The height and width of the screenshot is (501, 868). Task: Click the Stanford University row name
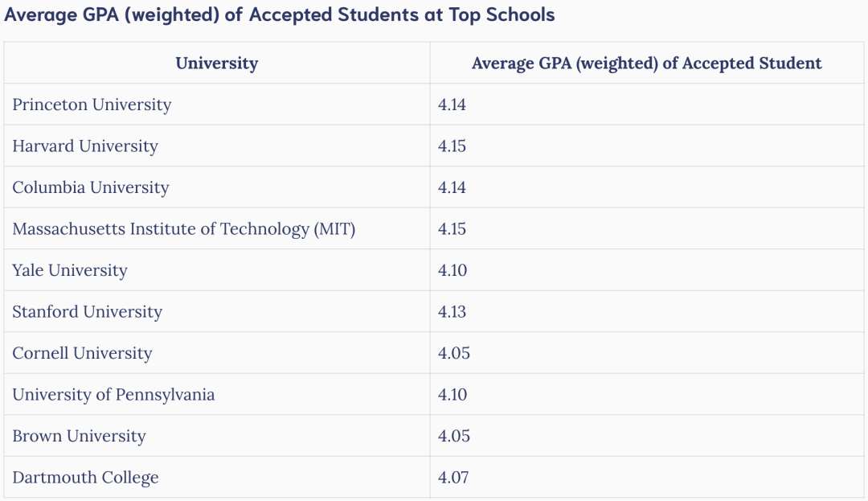[x=87, y=312]
